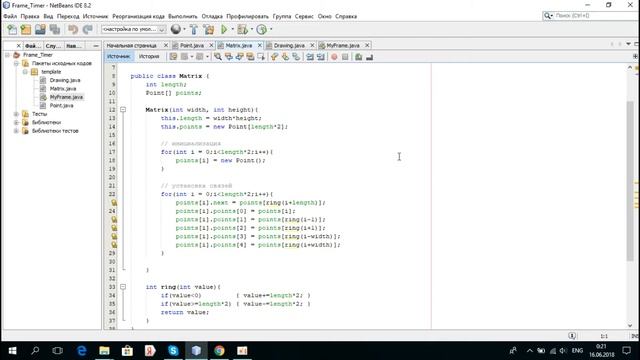Screen dimensions: 640x360
Task: Open the Profile Project dropdown arrow
Action: 271,29
